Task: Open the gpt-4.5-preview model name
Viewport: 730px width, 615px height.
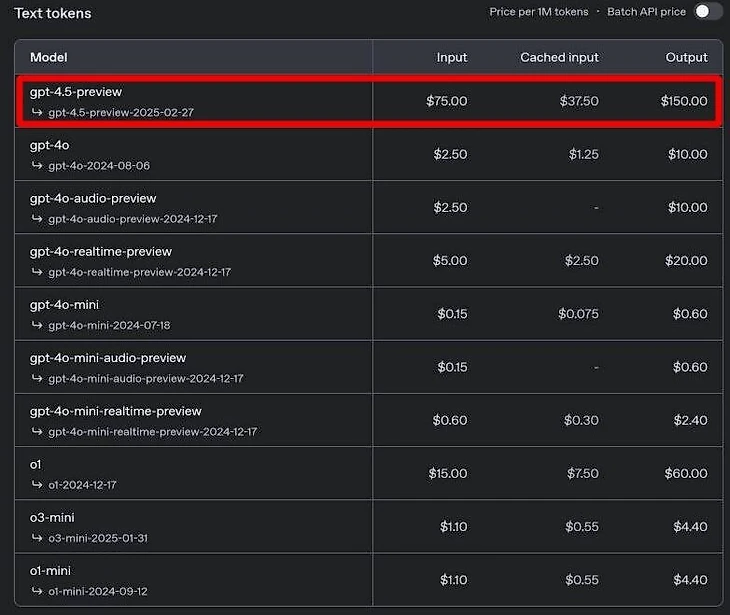Action: [76, 92]
